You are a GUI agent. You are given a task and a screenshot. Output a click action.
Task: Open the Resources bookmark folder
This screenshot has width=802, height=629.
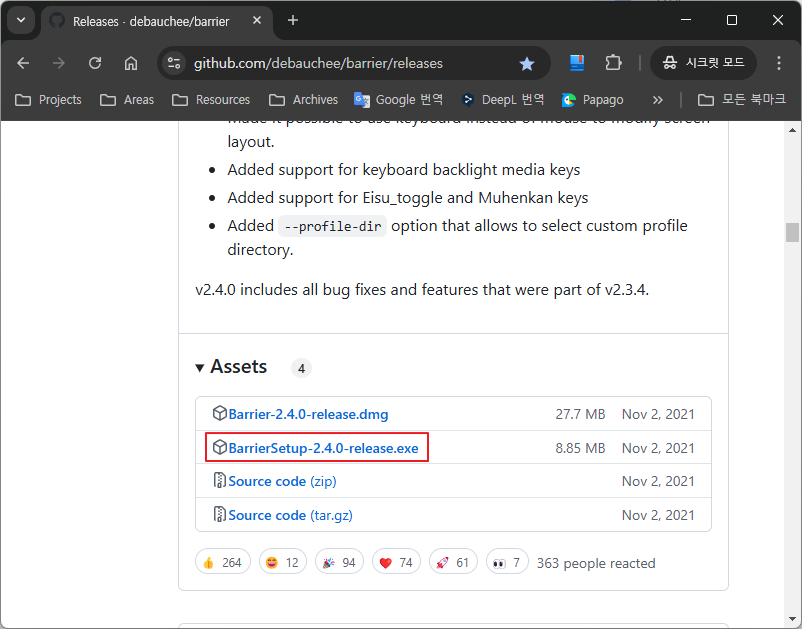click(x=211, y=100)
